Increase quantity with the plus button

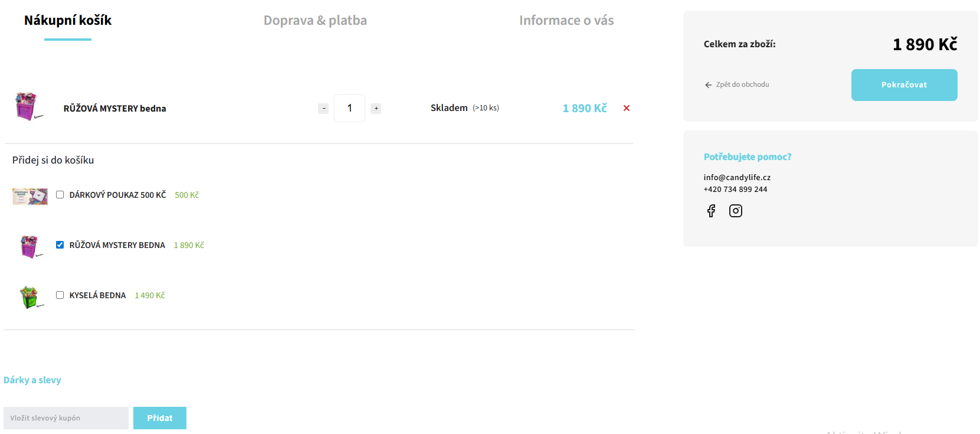(376, 109)
